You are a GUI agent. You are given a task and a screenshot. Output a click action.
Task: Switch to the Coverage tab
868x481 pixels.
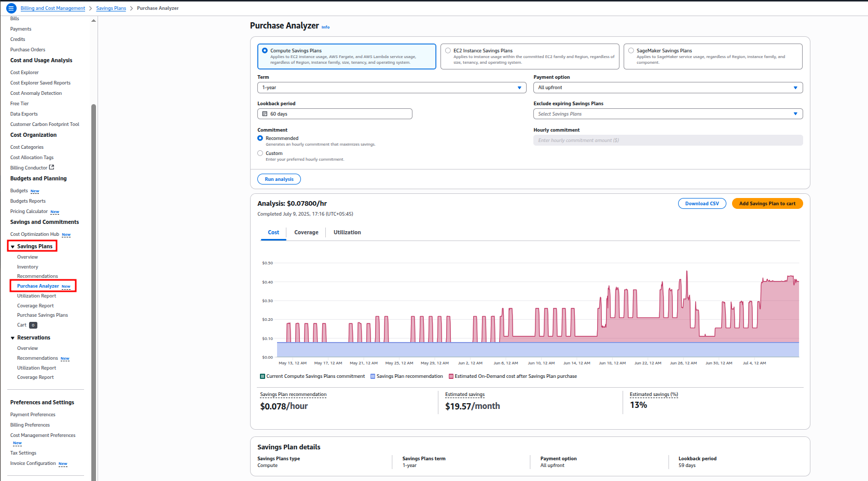[306, 232]
